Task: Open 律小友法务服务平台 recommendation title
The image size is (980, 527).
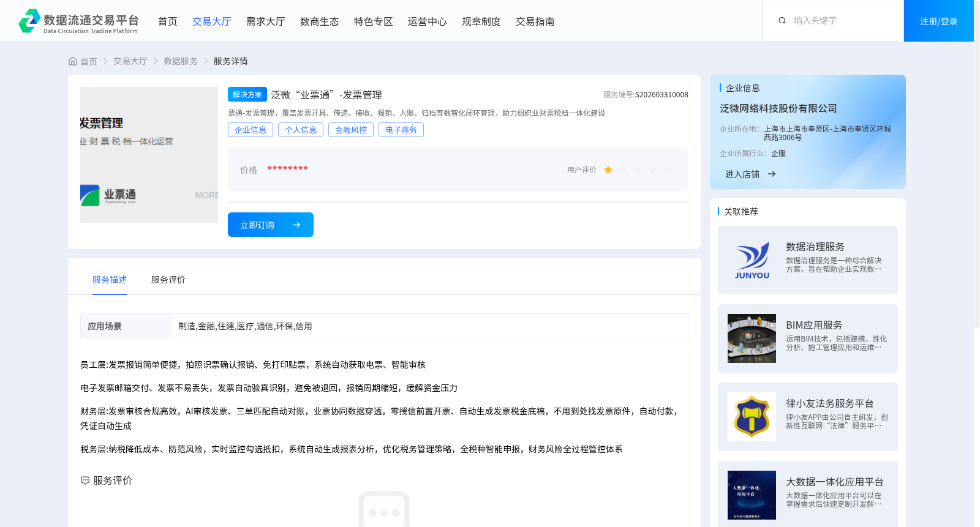Action: tap(830, 403)
